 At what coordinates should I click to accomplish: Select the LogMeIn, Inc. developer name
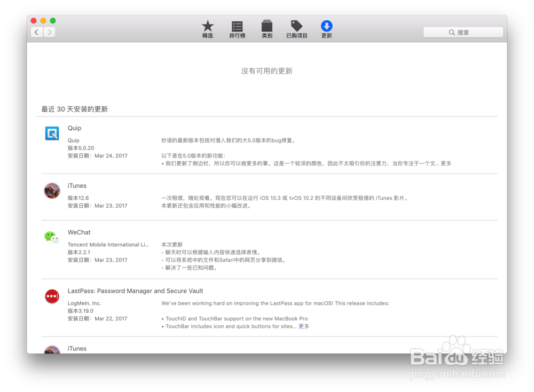pyautogui.click(x=84, y=303)
